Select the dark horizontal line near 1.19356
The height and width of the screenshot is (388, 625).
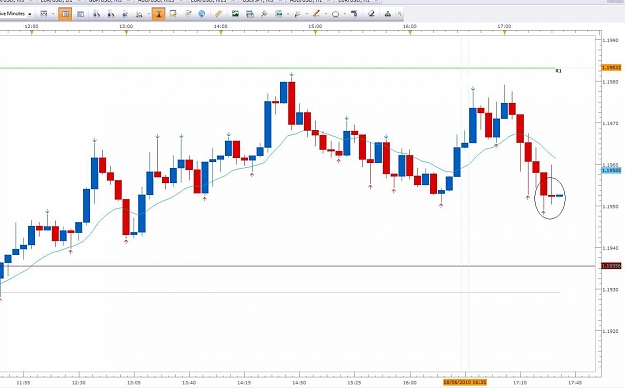(x=298, y=266)
